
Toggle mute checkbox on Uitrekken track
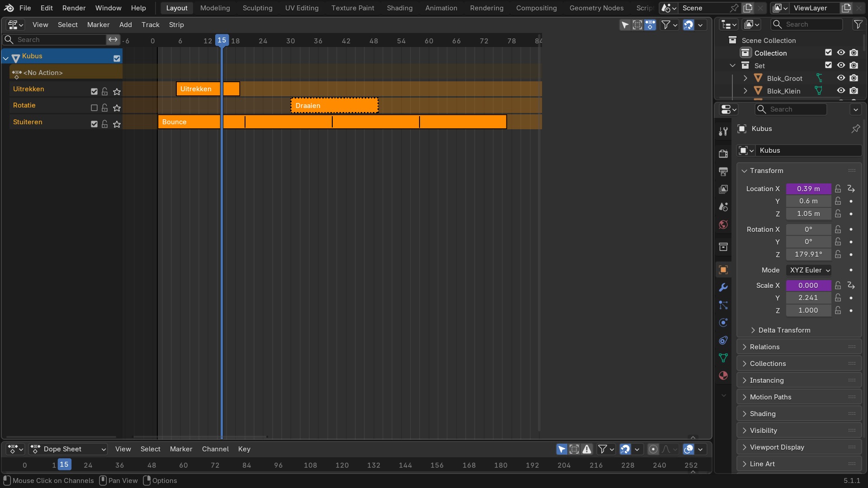pos(94,91)
